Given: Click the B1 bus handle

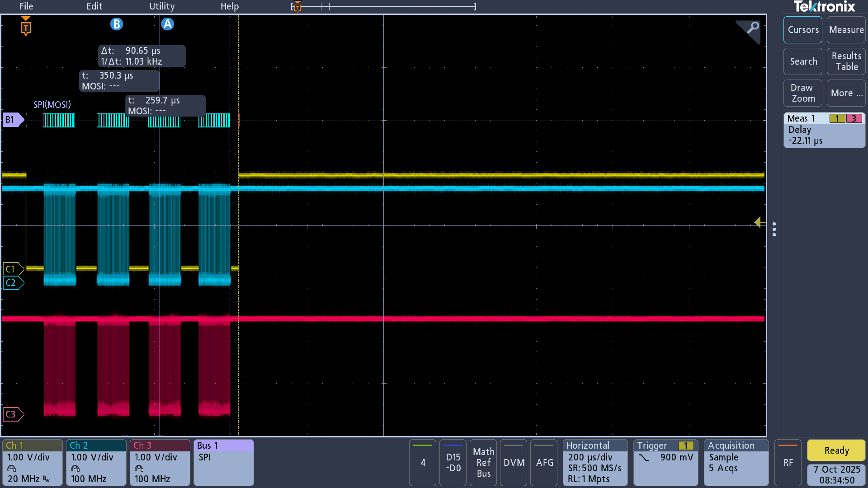Looking at the screenshot, I should pyautogui.click(x=13, y=120).
